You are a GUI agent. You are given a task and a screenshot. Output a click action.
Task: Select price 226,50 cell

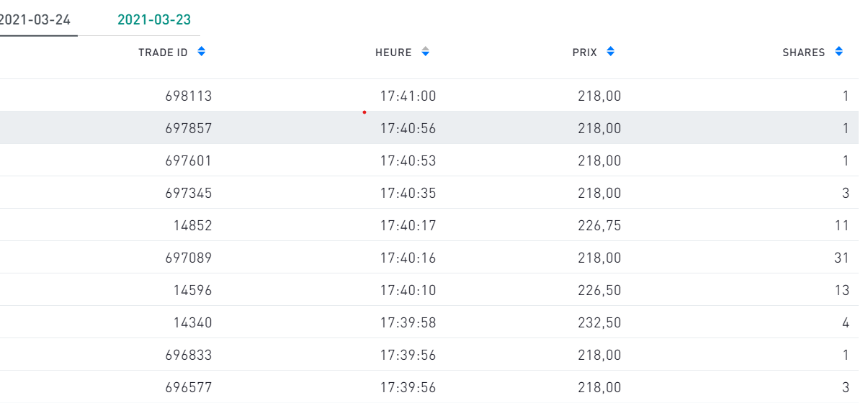pyautogui.click(x=599, y=290)
